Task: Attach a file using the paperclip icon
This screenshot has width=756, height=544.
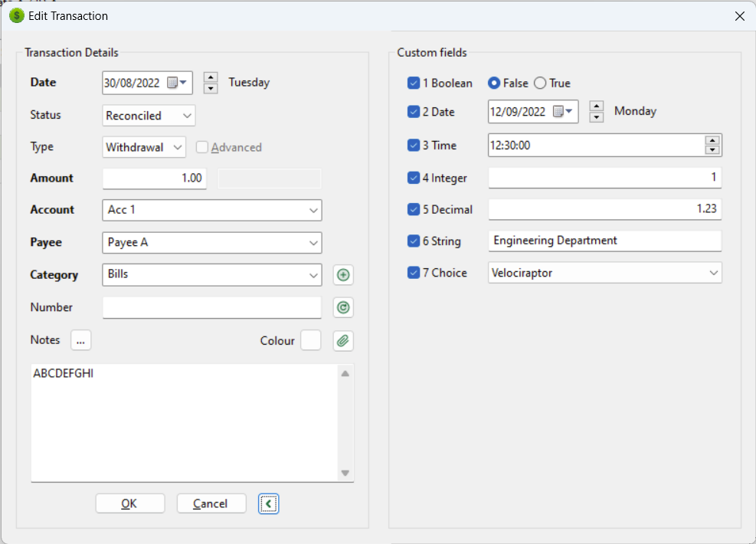Action: coord(343,340)
